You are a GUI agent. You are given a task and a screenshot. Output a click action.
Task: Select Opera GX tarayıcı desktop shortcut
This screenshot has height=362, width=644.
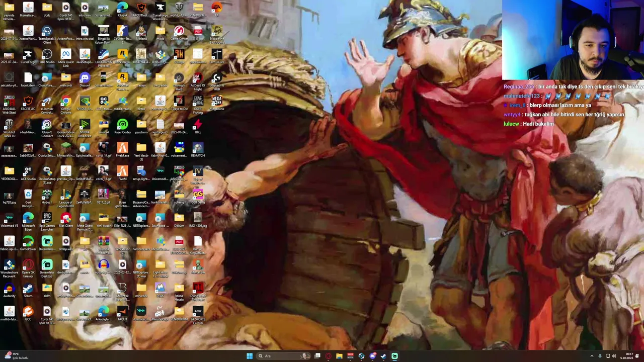point(28,268)
